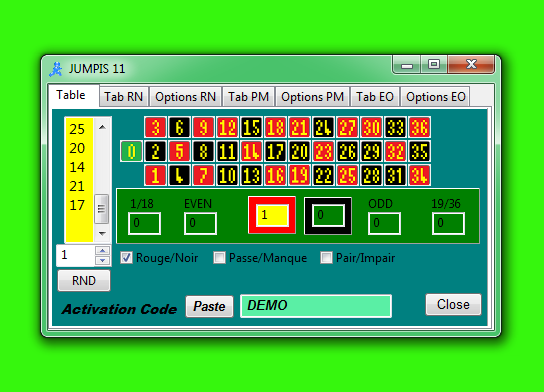The height and width of the screenshot is (392, 544).
Task: Click black number 35 cell
Action: tap(419, 151)
